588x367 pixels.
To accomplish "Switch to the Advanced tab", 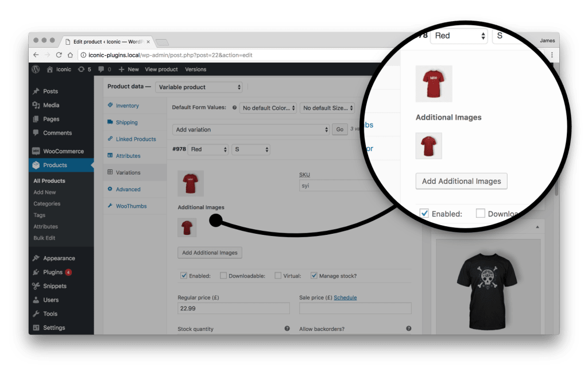I will tap(128, 190).
